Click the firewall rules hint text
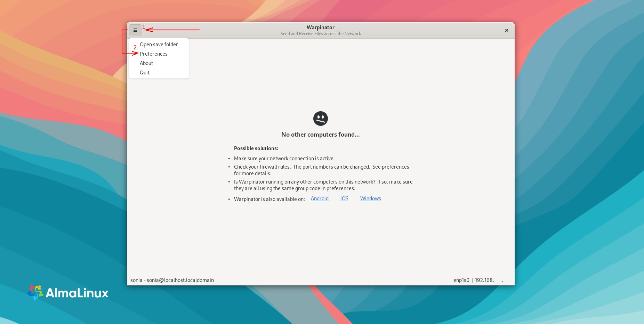Viewport: 644px width, 324px height. [321, 170]
